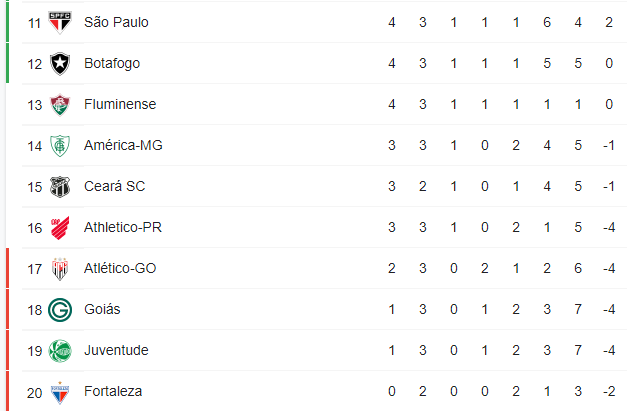Viewport: 627px width, 411px height.
Task: Click the Botafogo star shield crest
Action: 60,64
